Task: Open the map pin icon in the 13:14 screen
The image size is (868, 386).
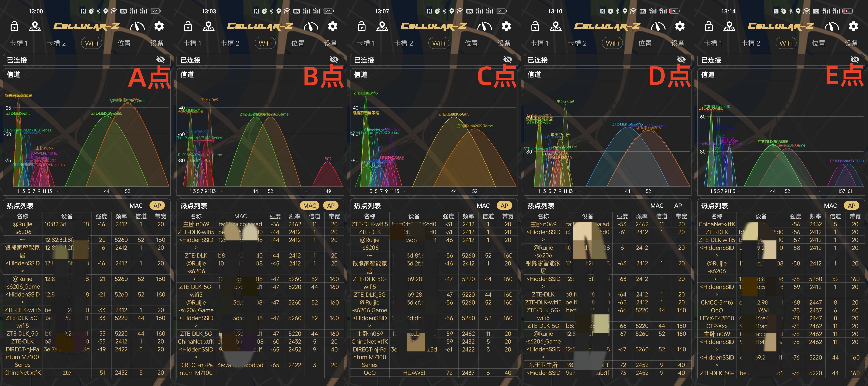Action: pyautogui.click(x=729, y=26)
